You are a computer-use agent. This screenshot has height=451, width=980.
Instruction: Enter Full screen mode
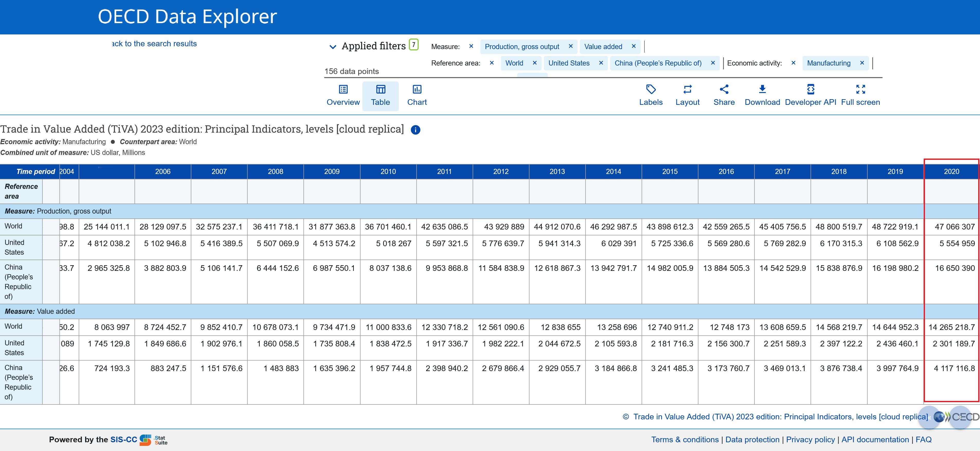860,95
